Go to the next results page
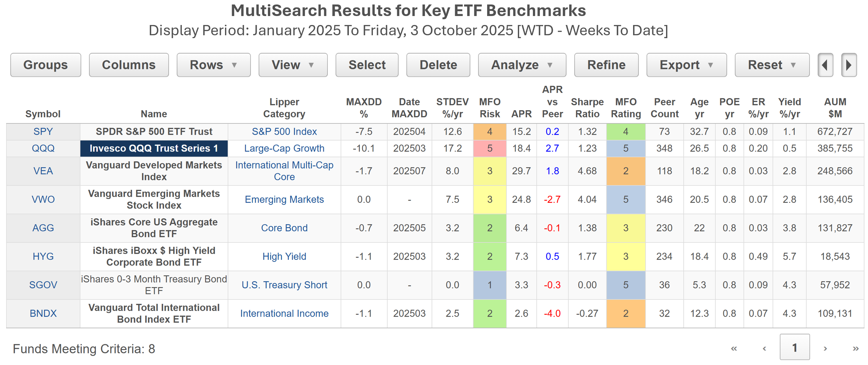Viewport: 868px width, 365px height. point(825,348)
